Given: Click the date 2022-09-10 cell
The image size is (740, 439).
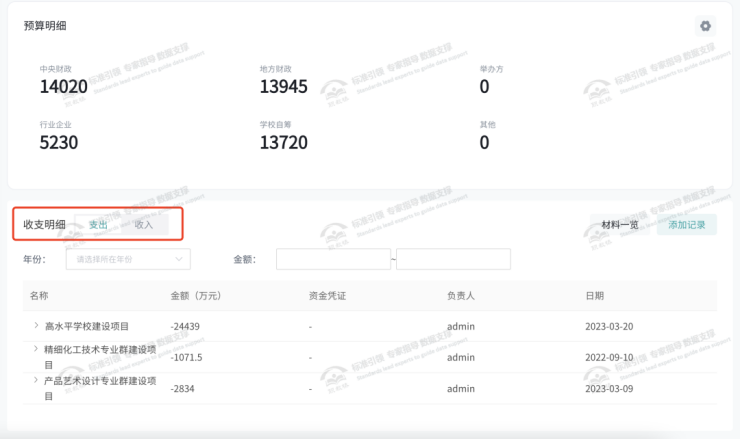Looking at the screenshot, I should coord(610,357).
